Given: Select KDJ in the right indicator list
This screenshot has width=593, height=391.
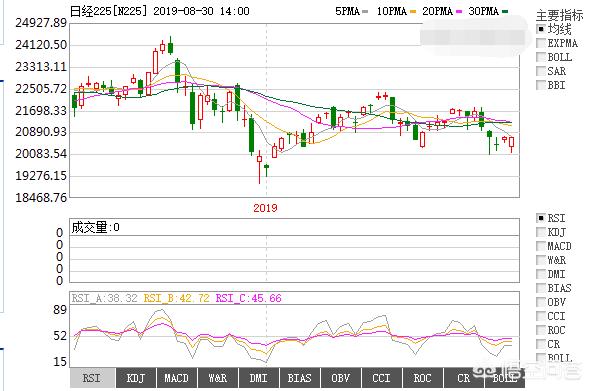Looking at the screenshot, I should pos(541,232).
